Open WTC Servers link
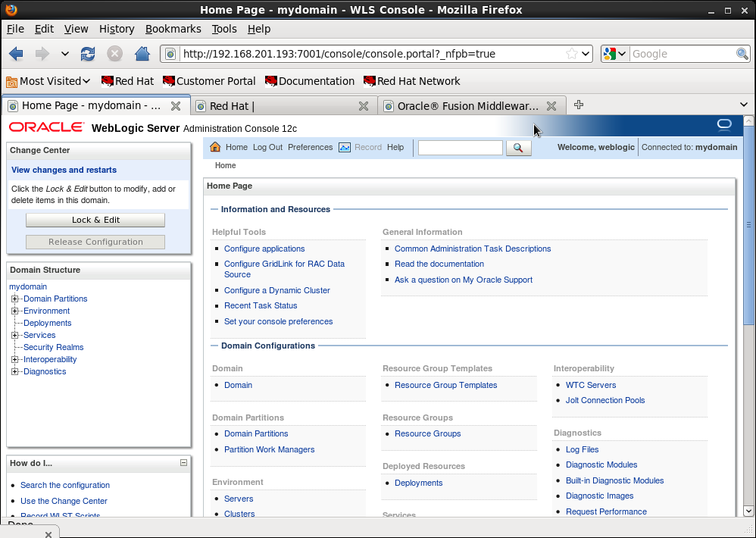The height and width of the screenshot is (538, 756). pos(591,385)
